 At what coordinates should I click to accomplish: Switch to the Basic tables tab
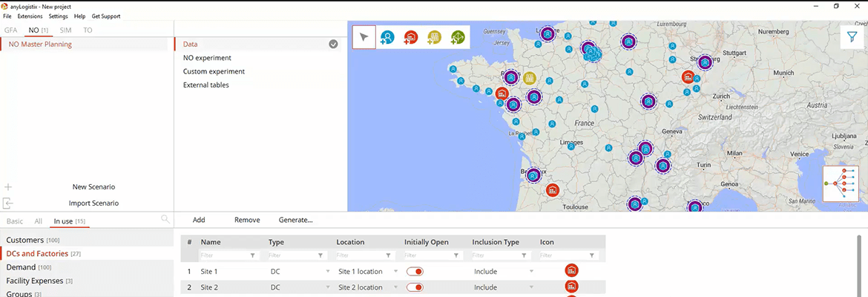(x=14, y=221)
